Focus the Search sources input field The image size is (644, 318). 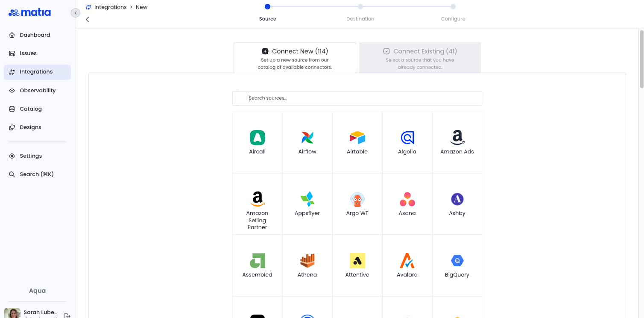[357, 98]
